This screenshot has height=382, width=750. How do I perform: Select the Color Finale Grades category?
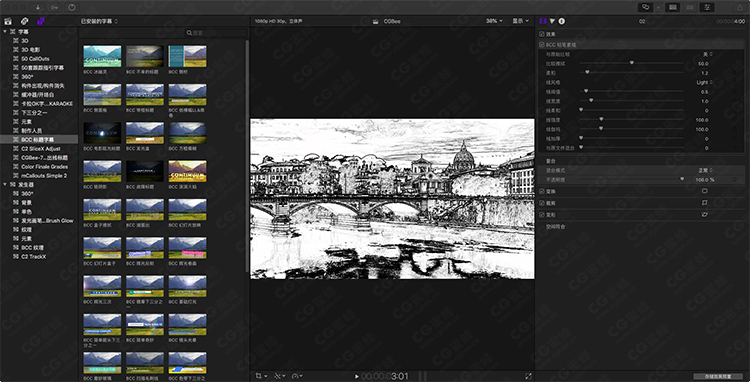(44, 166)
